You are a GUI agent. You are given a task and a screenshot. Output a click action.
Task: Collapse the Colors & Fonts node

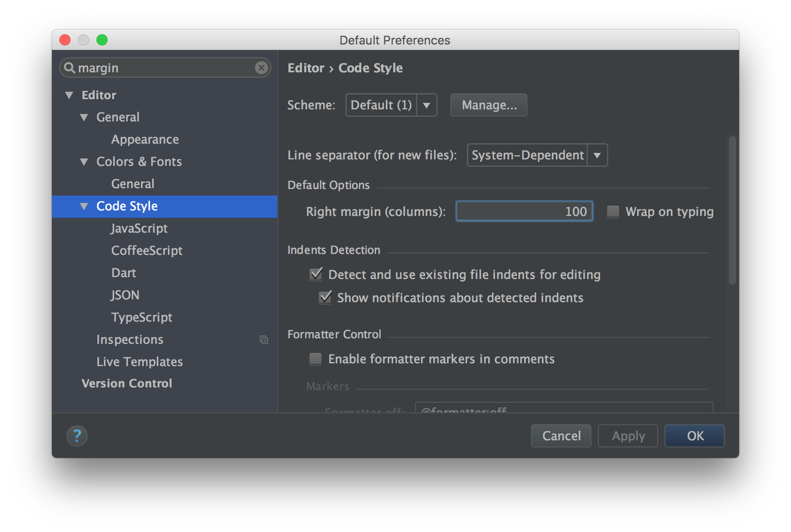click(84, 162)
